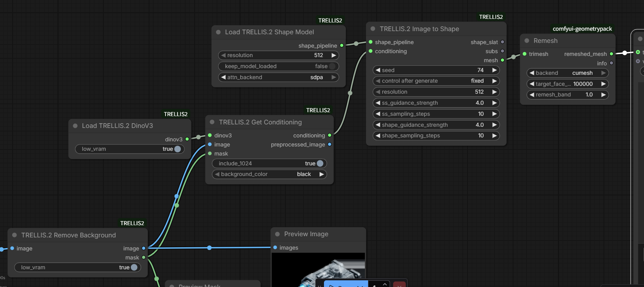This screenshot has height=287, width=644.
Task: Click the conditioning input port on Image to Shape
Action: pos(370,51)
